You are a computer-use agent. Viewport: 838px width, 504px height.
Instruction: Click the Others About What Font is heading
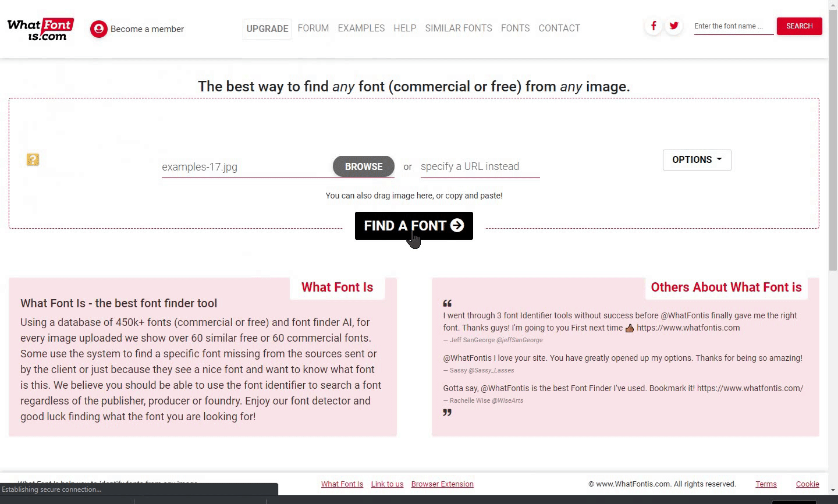pos(726,288)
